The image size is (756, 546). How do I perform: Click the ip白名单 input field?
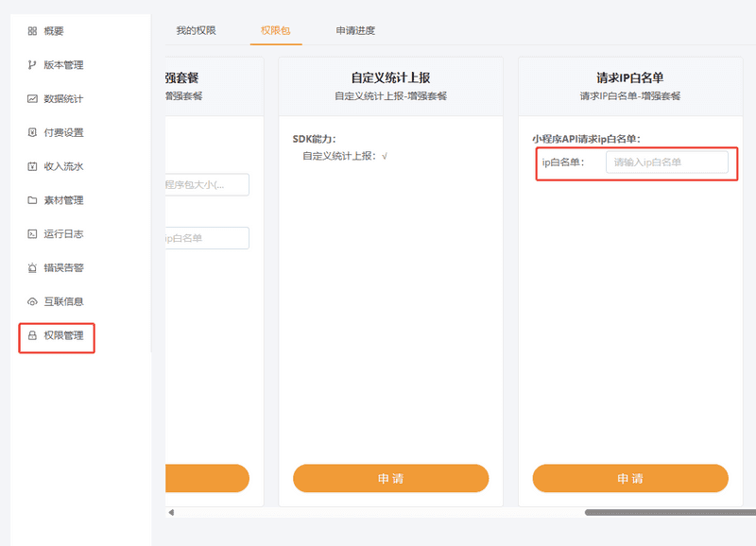(670, 163)
